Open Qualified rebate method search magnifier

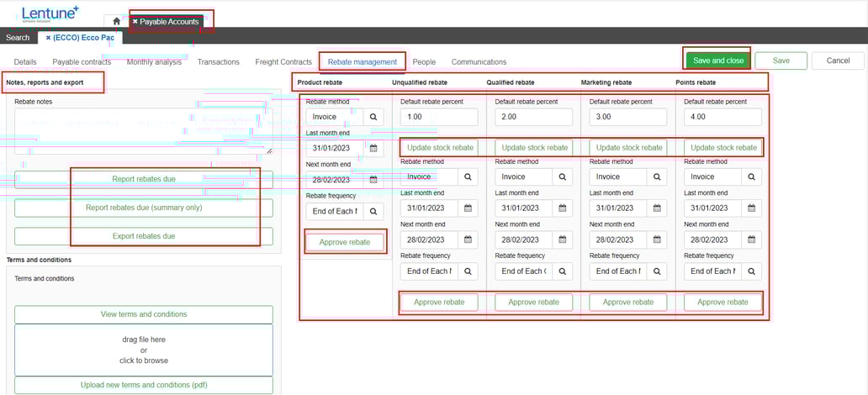[563, 176]
